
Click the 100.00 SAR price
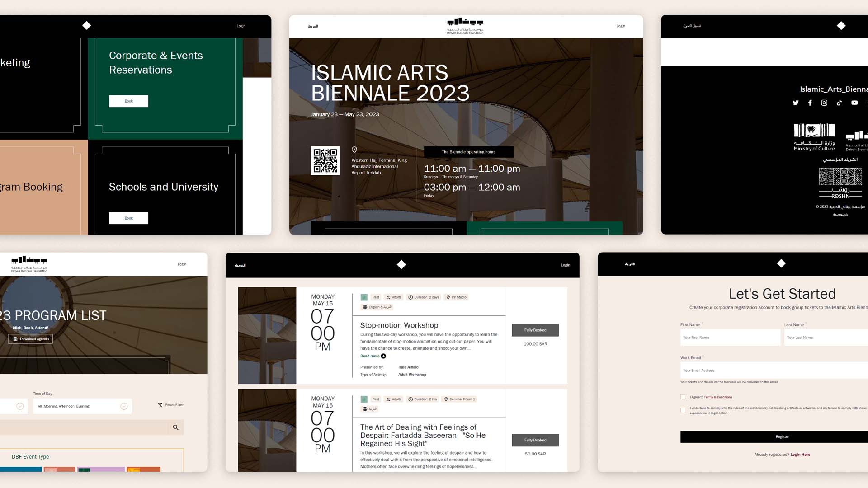pos(535,344)
